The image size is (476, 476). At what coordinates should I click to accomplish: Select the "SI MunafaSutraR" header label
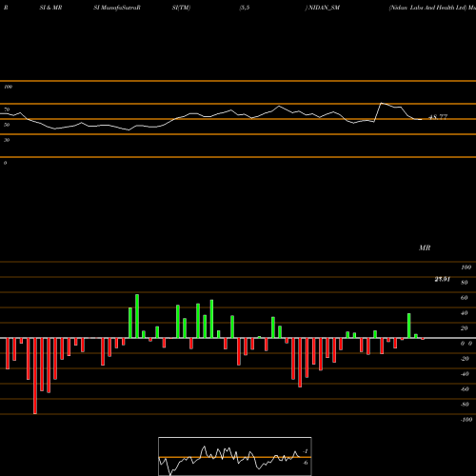[x=117, y=8]
